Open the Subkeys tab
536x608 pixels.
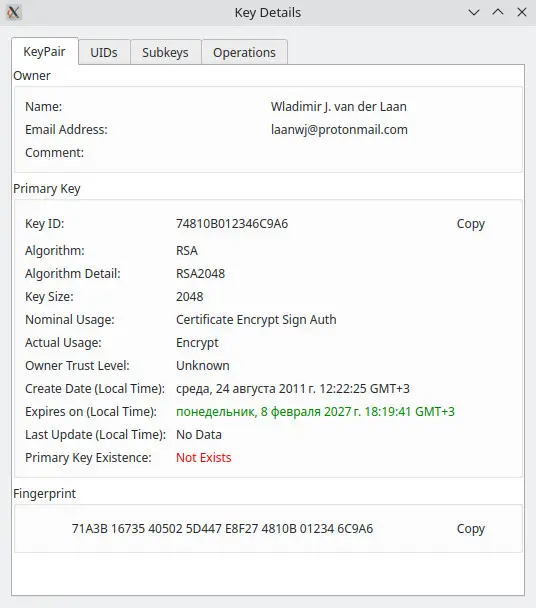(x=165, y=52)
